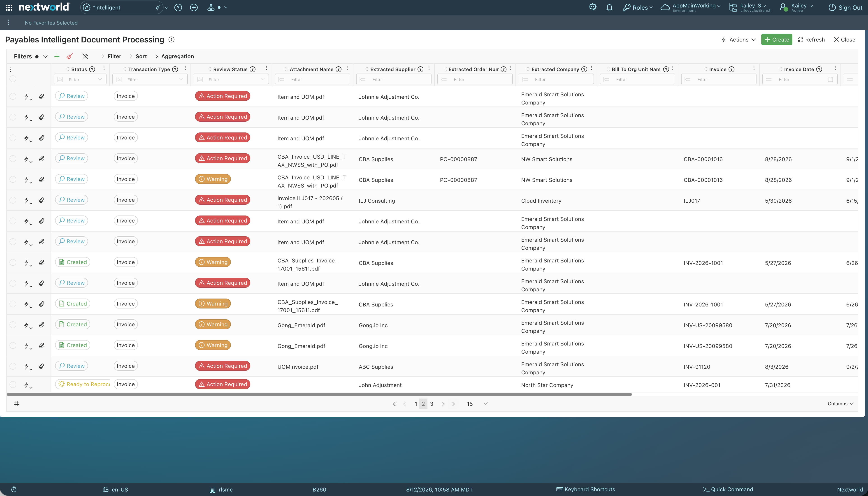
Task: Open the Columns dropdown
Action: pos(840,404)
